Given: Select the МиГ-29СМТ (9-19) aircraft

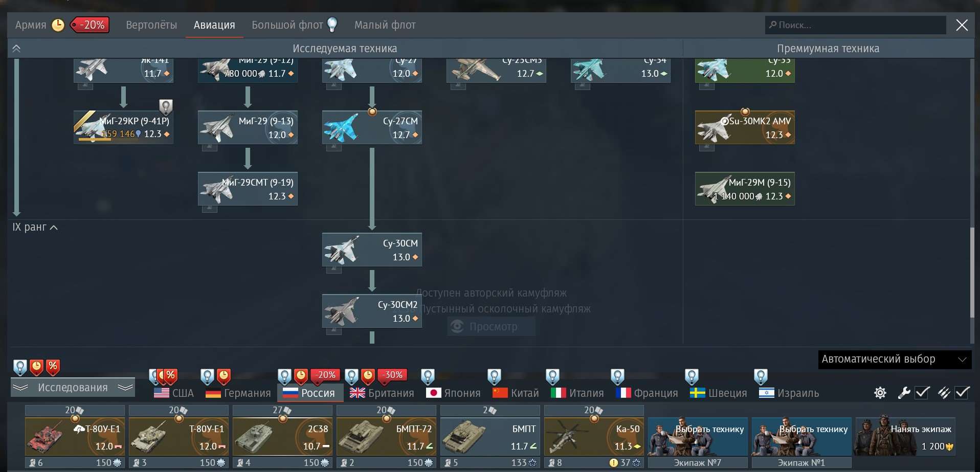Looking at the screenshot, I should (248, 189).
